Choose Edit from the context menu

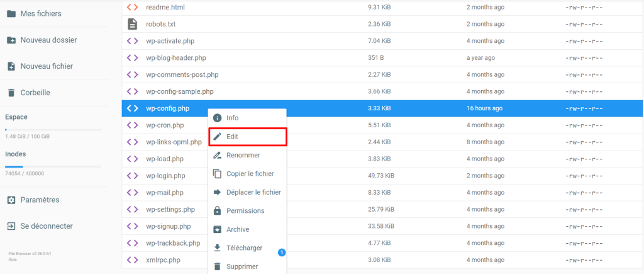(x=247, y=137)
